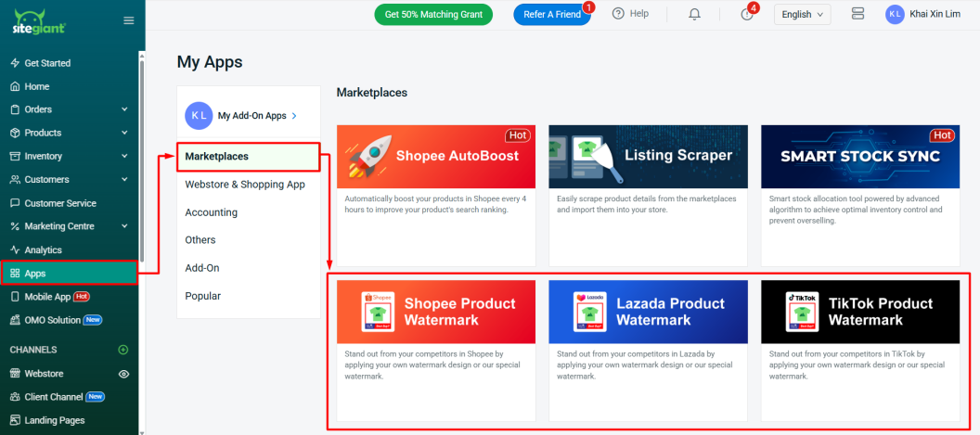Open My Add-On Apps arrow
Viewport: 980px width, 435px height.
[294, 116]
